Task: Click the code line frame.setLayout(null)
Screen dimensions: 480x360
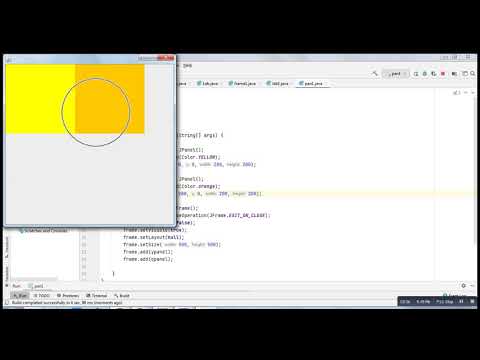Action: (153, 237)
